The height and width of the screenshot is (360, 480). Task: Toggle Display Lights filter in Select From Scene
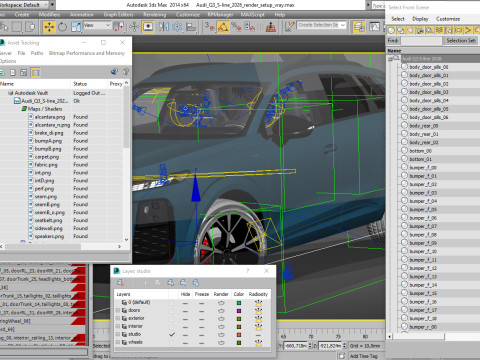tap(410, 30)
